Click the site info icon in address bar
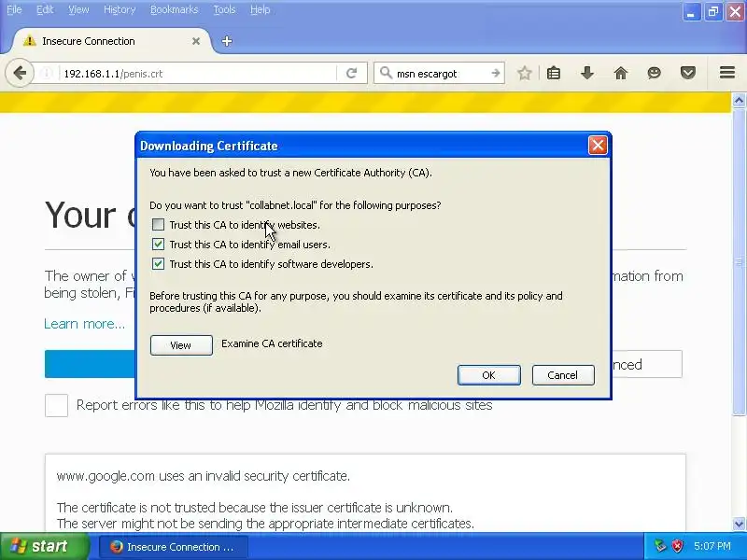 (x=46, y=74)
